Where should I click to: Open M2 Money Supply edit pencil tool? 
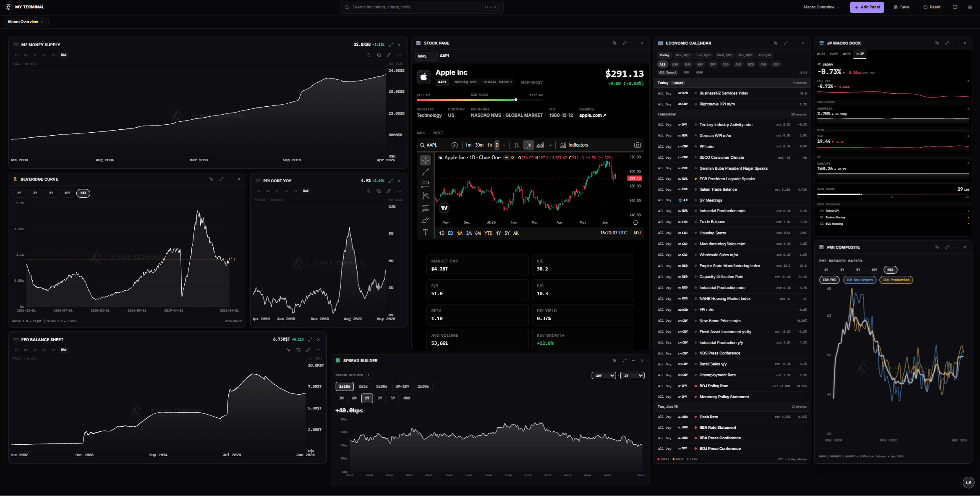pos(389,55)
